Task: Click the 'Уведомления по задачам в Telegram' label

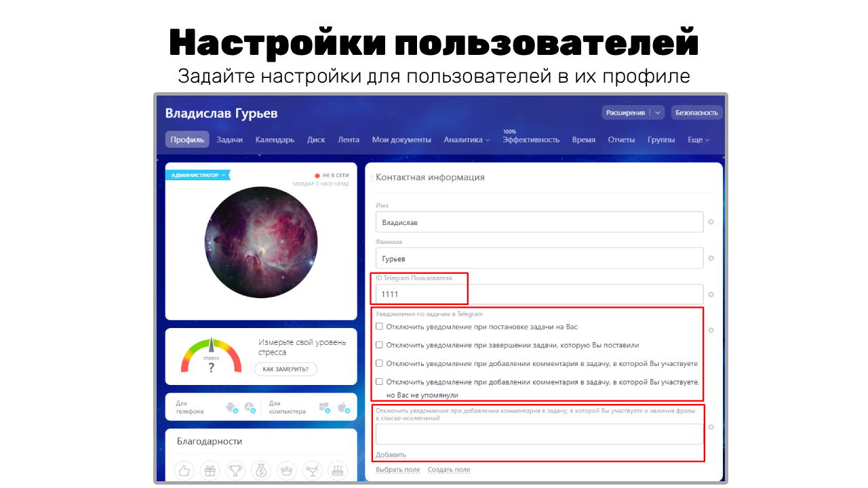Action: coord(429,314)
